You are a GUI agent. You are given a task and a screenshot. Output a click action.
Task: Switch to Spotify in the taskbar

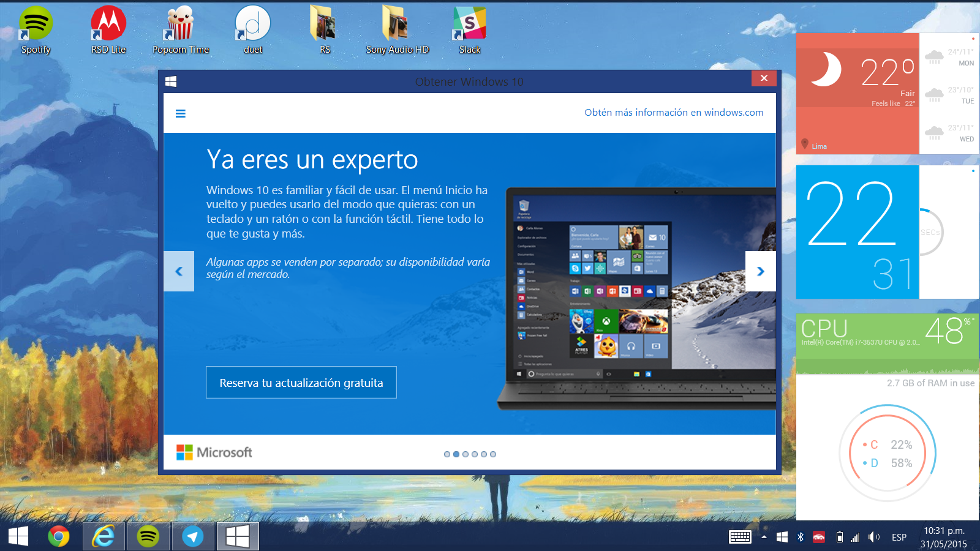(148, 537)
